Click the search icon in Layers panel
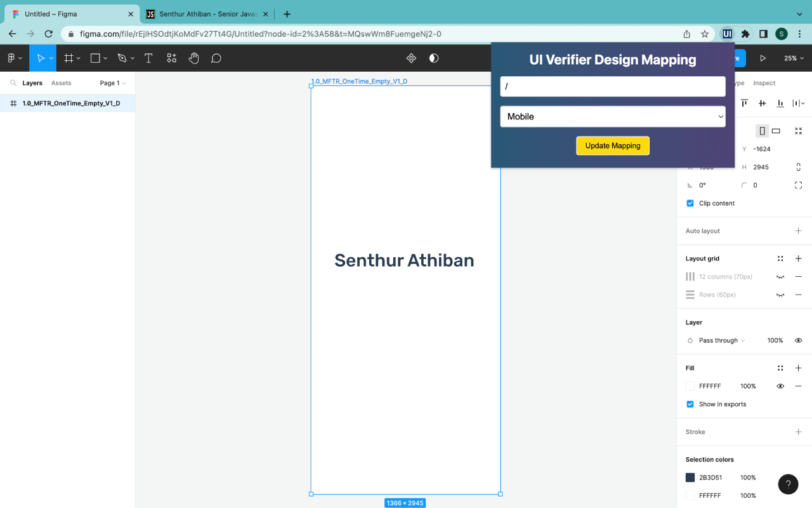This screenshot has width=812, height=508. [13, 83]
